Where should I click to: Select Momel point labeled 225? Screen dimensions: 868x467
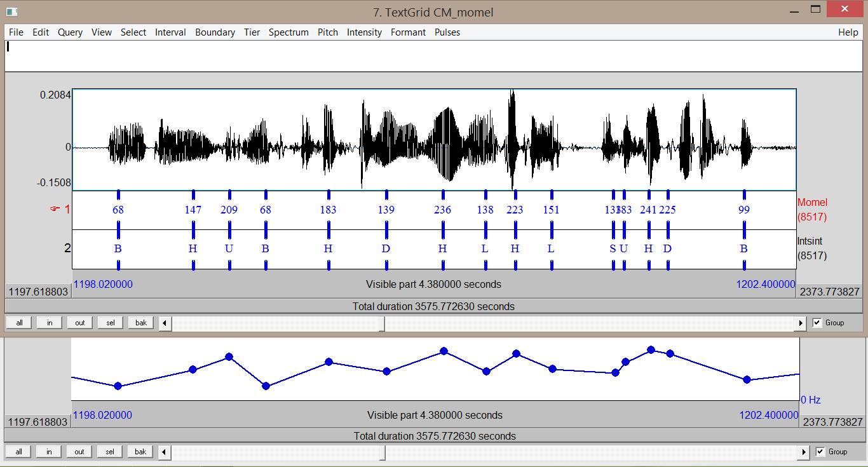[668, 210]
